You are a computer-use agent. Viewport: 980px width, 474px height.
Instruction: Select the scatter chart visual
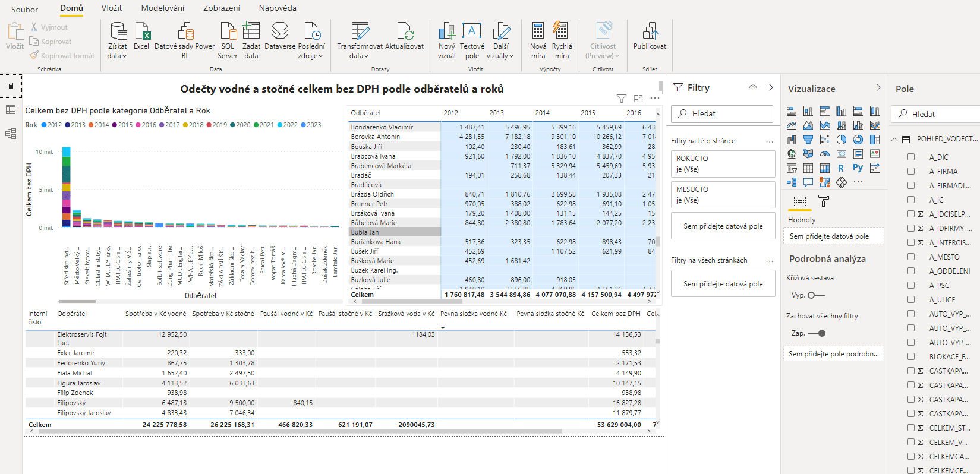pyautogui.click(x=825, y=140)
